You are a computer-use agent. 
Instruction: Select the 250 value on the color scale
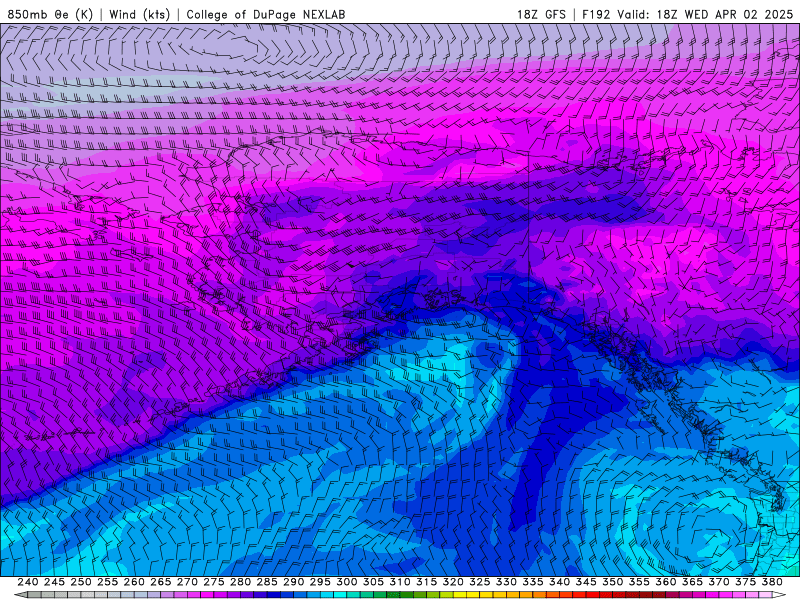pyautogui.click(x=81, y=582)
